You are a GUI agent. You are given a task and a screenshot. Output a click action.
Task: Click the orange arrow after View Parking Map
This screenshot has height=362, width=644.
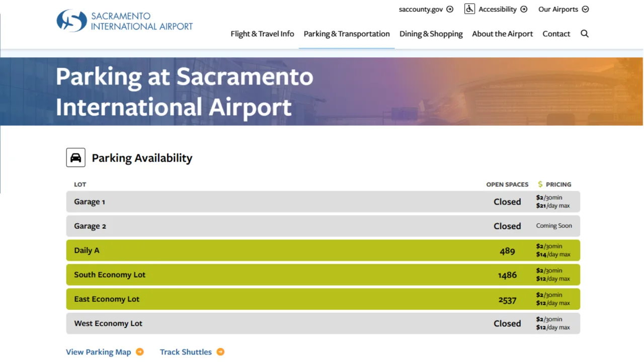pos(140,352)
